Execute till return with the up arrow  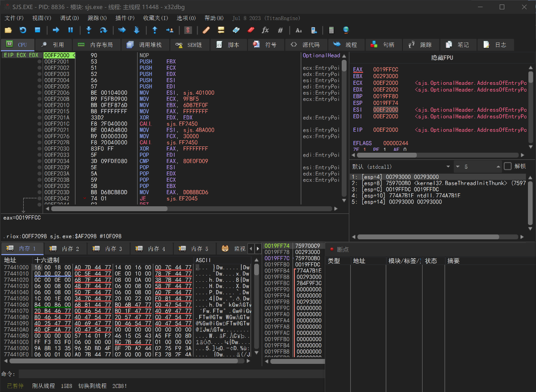(x=155, y=30)
